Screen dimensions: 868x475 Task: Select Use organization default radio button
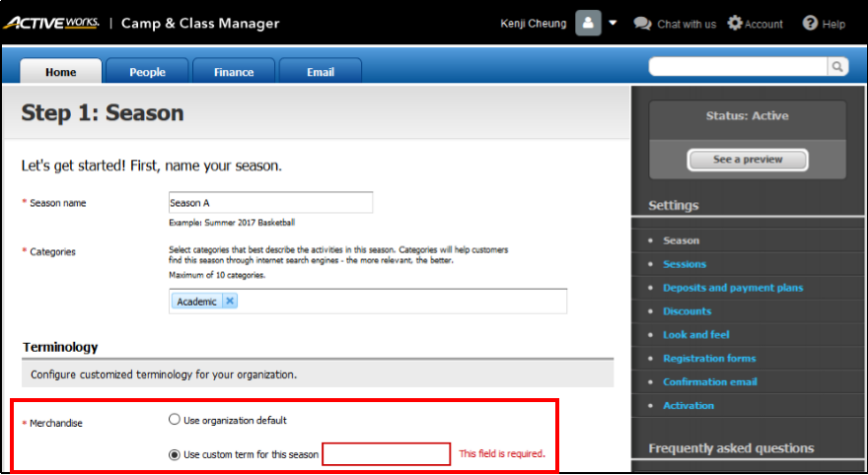[175, 420]
